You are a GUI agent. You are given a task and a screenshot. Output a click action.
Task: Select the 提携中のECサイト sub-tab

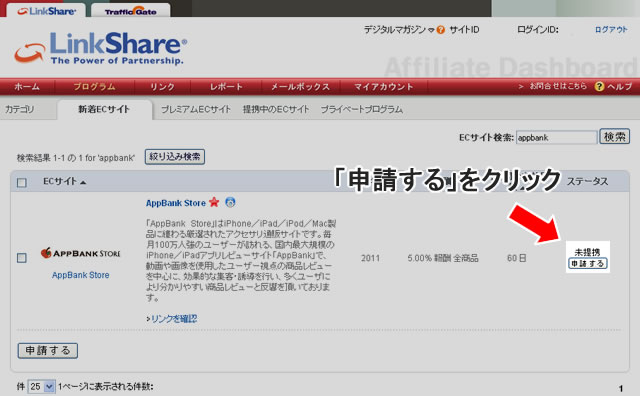coord(276,109)
